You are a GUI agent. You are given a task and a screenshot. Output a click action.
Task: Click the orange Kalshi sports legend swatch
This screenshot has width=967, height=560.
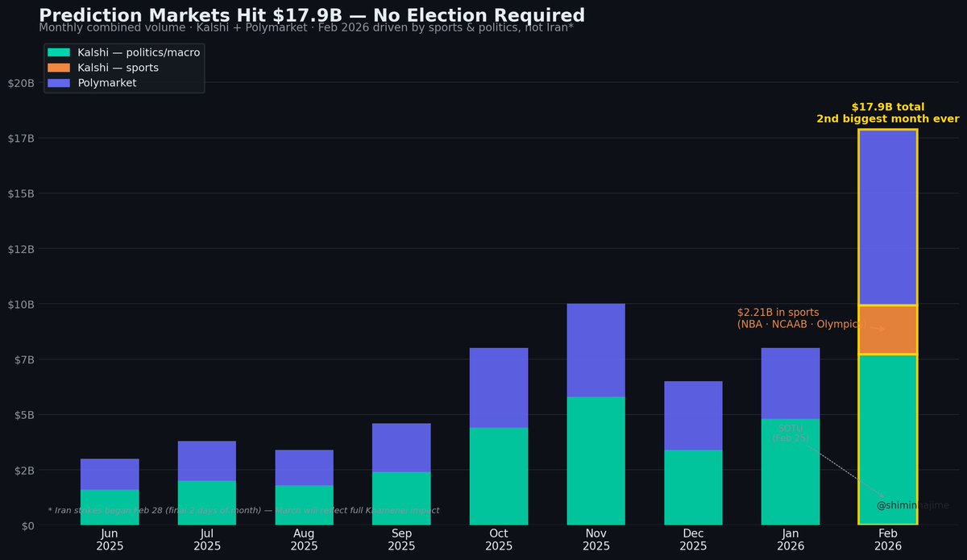[x=59, y=68]
